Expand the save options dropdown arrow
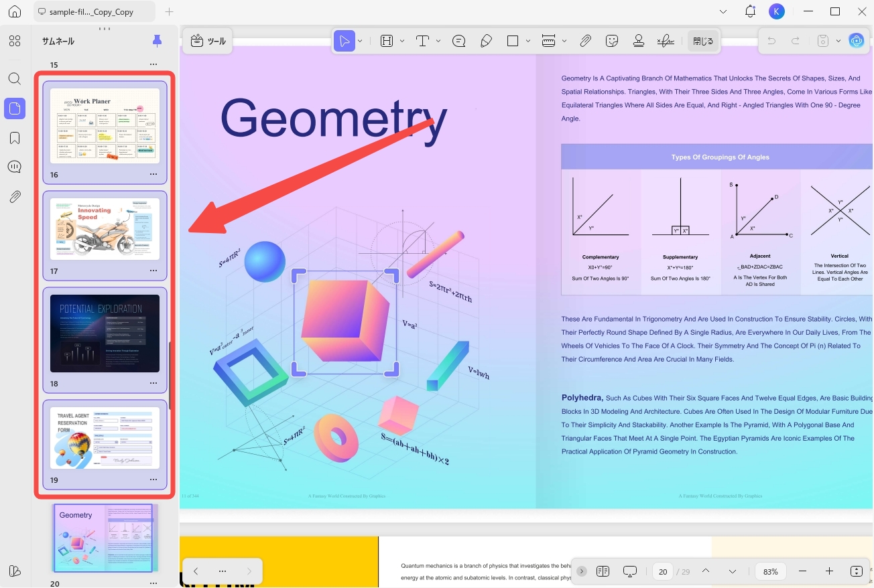 [838, 42]
